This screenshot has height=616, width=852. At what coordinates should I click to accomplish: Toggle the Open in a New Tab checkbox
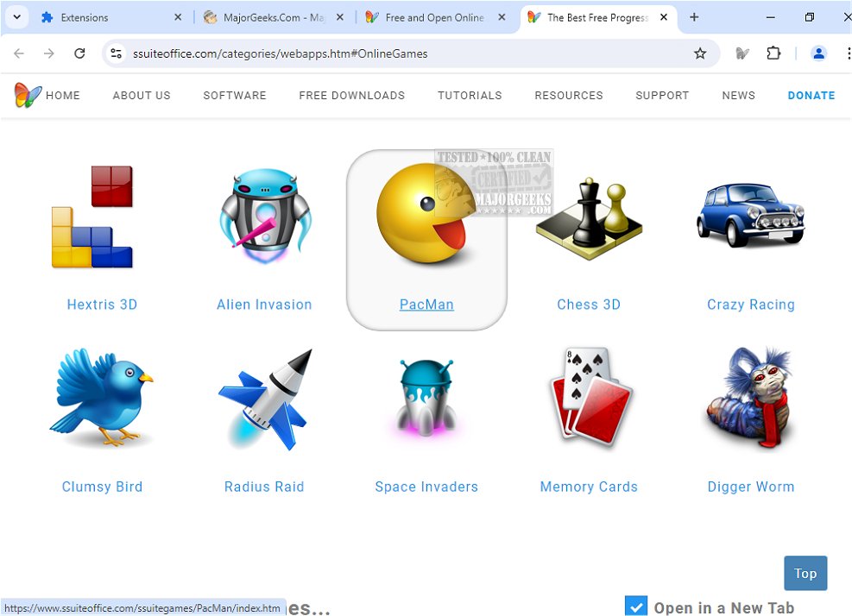click(x=635, y=607)
